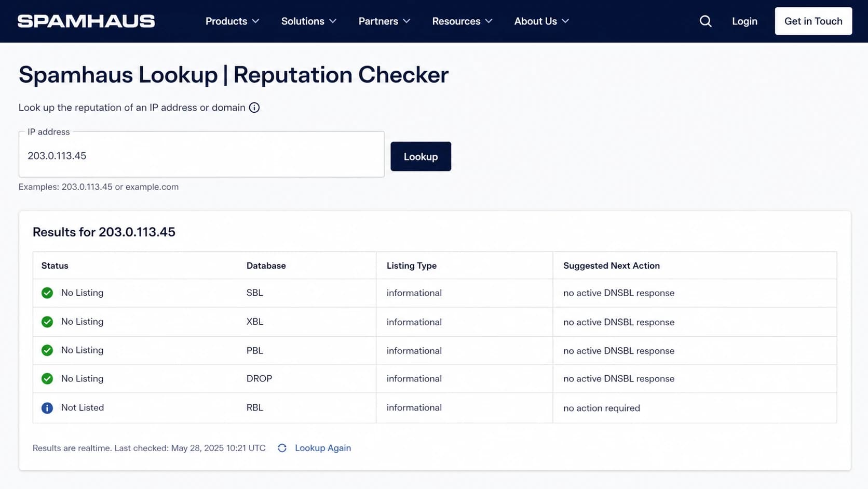
Task: Select the SBL database cell
Action: 255,293
